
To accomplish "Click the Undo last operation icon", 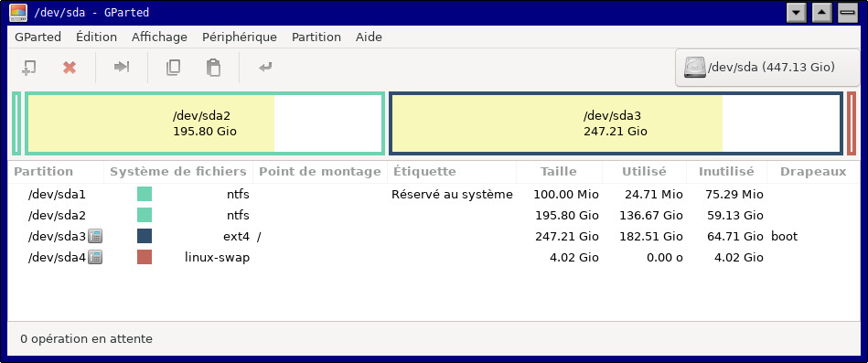I will pos(265,68).
